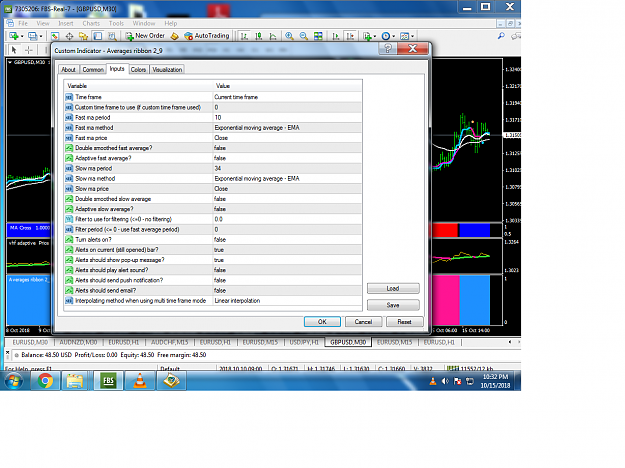The height and width of the screenshot is (468, 625).
Task: Switch to the About tab
Action: (68, 69)
